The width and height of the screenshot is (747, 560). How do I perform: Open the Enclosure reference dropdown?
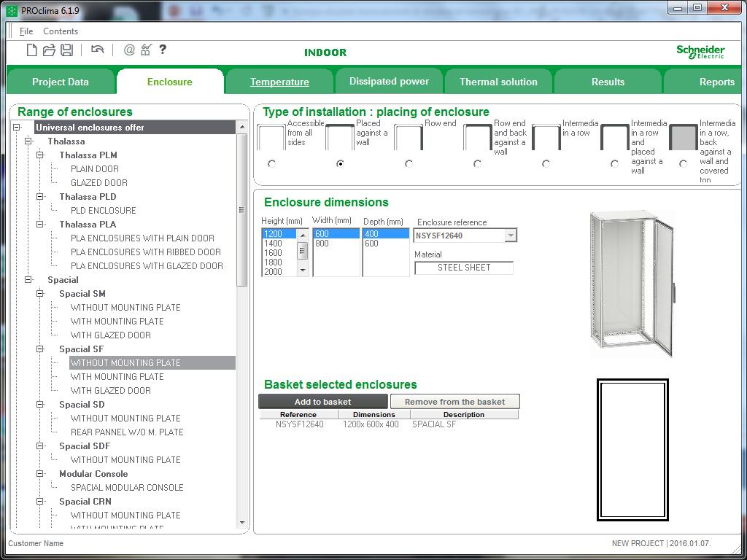[x=511, y=236]
